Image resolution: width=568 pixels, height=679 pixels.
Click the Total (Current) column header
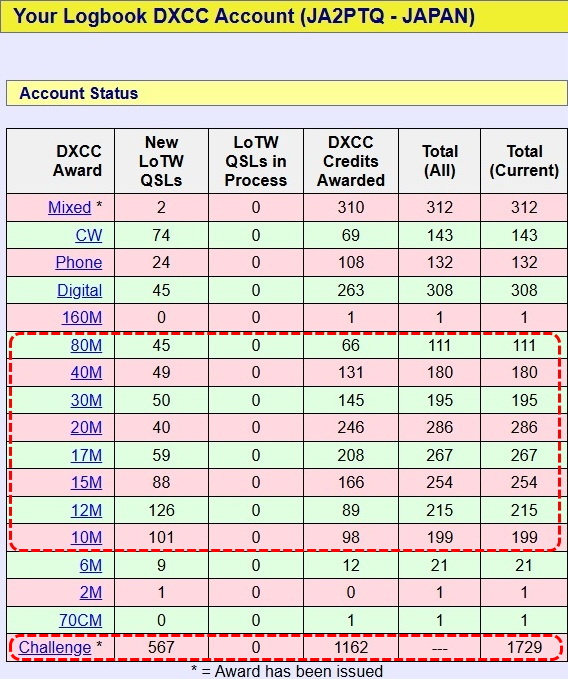point(524,161)
